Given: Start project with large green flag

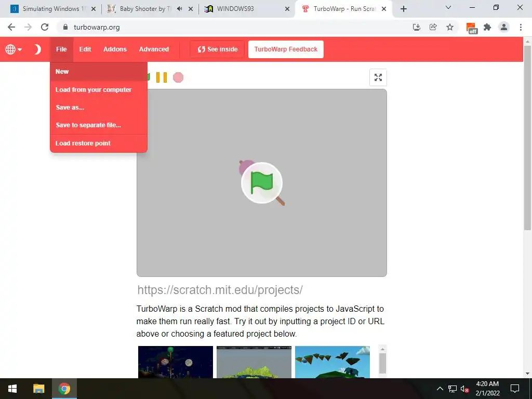Looking at the screenshot, I should pos(262,183).
